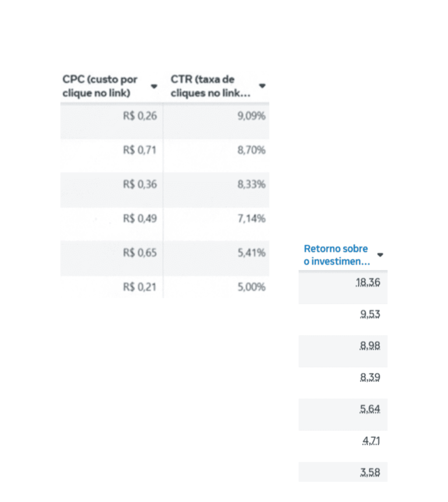Viewport: 448px width, 502px height.
Task: Click the 9,53 return value
Action: click(370, 315)
